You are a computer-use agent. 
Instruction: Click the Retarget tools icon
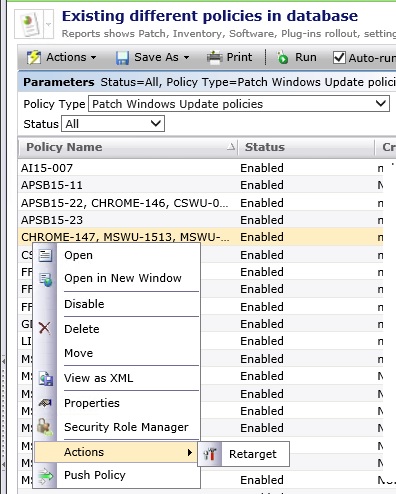point(210,454)
